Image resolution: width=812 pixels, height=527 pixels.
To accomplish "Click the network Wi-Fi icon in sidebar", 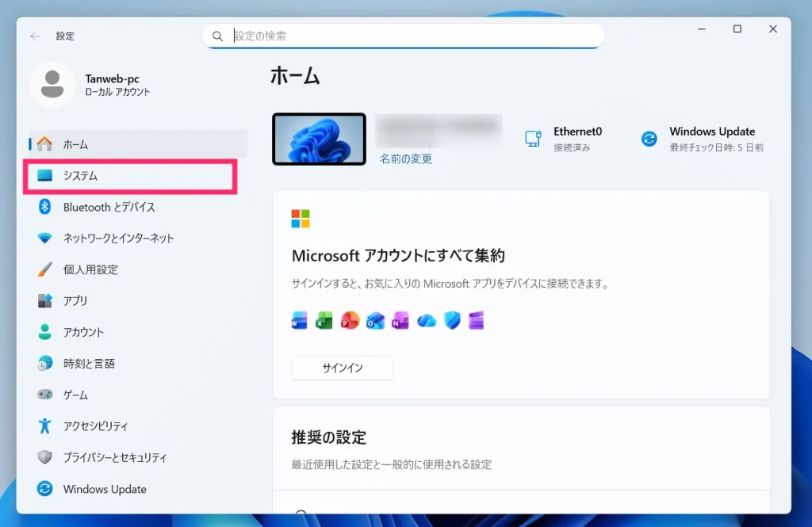I will tap(44, 238).
